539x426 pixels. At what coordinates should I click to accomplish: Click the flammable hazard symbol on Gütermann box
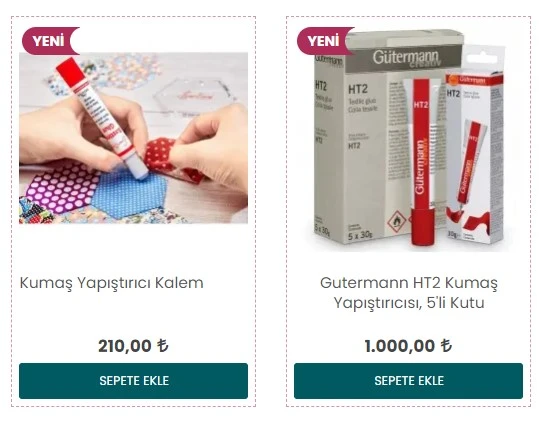397,221
